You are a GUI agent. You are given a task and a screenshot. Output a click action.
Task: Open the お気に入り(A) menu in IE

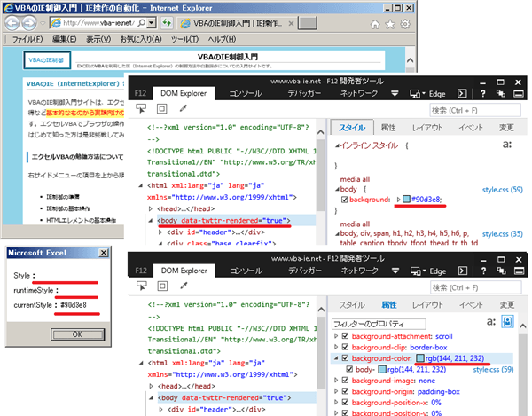[141, 39]
